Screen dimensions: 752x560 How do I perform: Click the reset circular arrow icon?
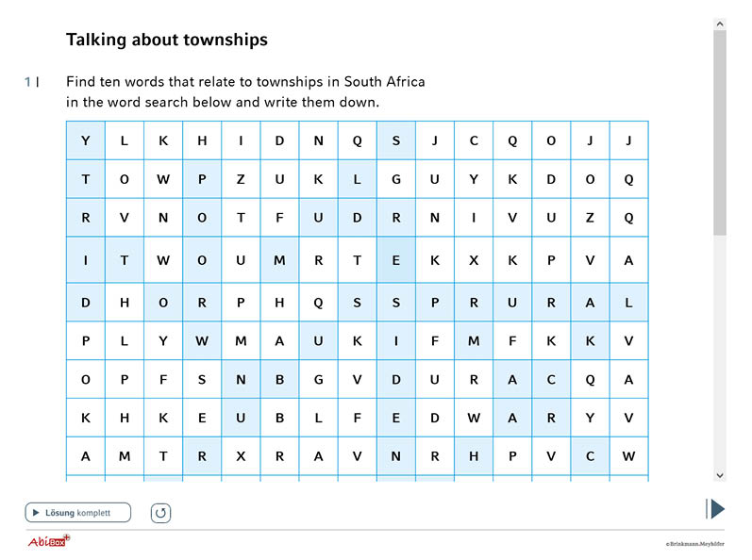pos(160,513)
